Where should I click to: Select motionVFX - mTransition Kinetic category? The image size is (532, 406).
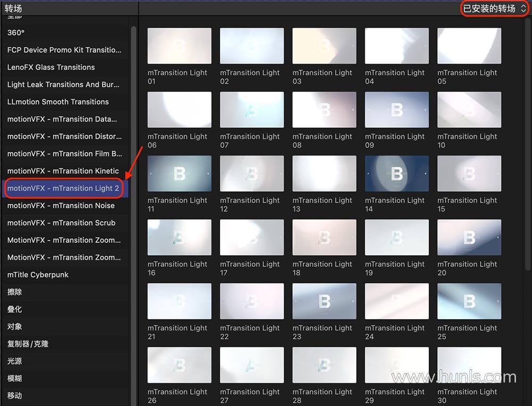click(65, 171)
